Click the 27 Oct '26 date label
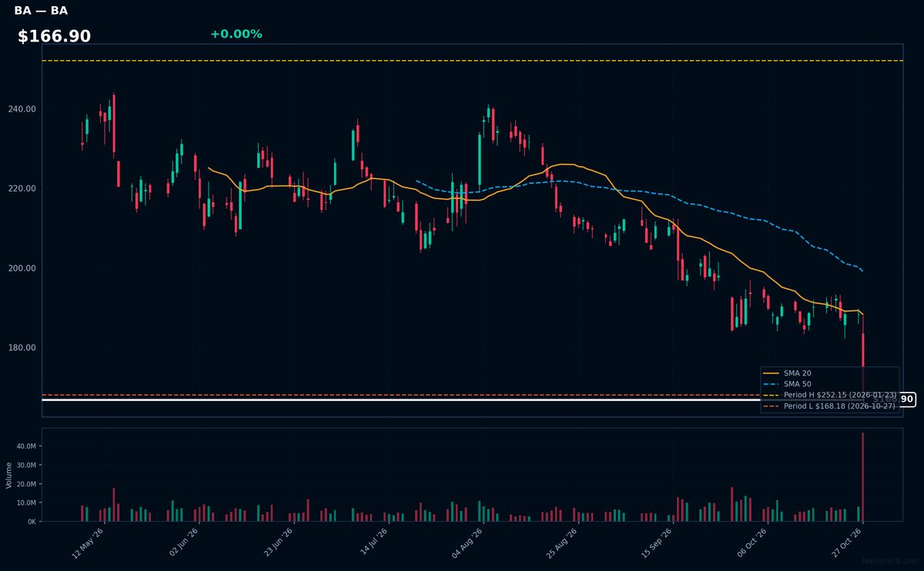The width and height of the screenshot is (924, 571). click(848, 544)
